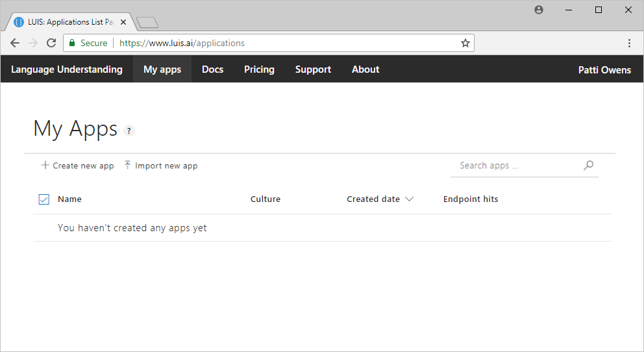644x352 pixels.
Task: Toggle the select-all checkbox beside Name
Action: [44, 199]
